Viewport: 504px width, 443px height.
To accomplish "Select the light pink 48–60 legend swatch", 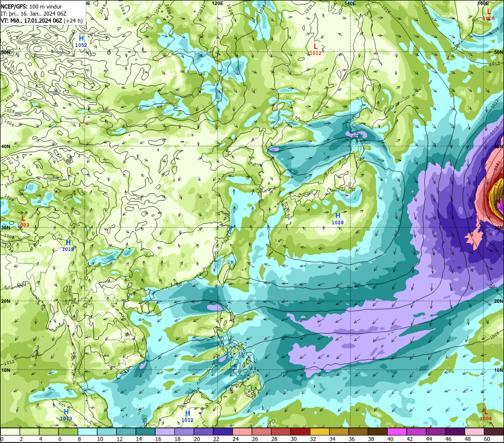I will click(x=474, y=431).
